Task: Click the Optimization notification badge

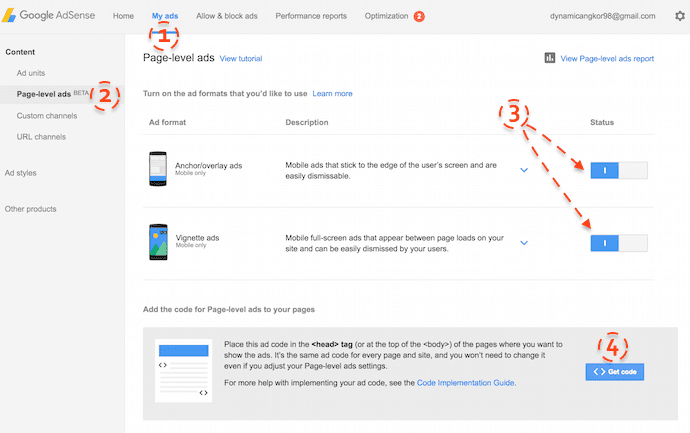Action: click(x=419, y=16)
